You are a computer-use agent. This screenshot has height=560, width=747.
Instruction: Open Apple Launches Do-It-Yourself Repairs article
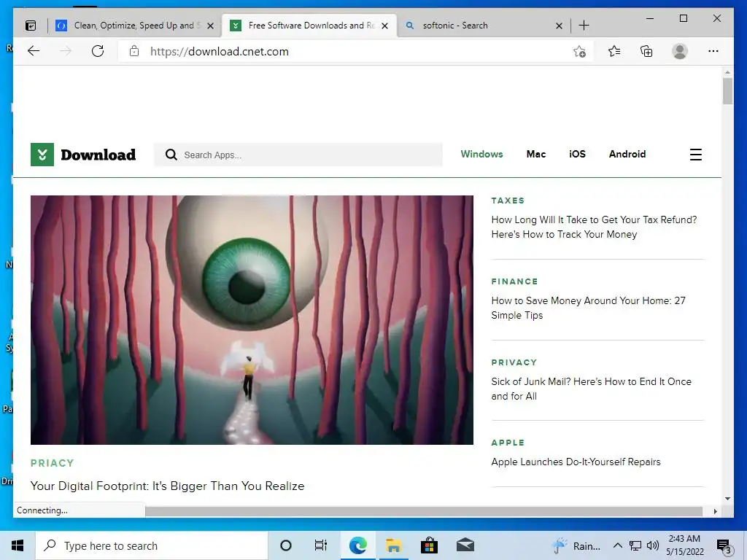click(x=576, y=462)
